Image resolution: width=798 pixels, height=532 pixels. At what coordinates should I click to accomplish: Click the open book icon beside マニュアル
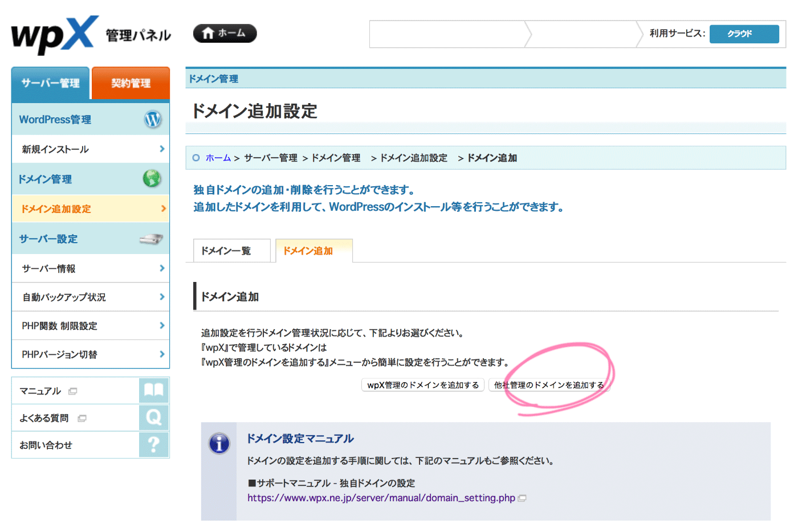point(154,390)
